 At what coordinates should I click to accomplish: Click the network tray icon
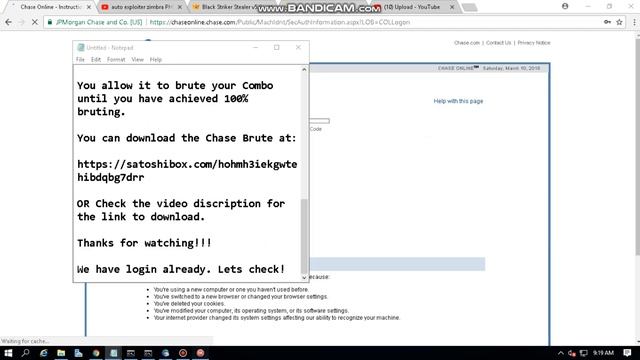pyautogui.click(x=584, y=353)
